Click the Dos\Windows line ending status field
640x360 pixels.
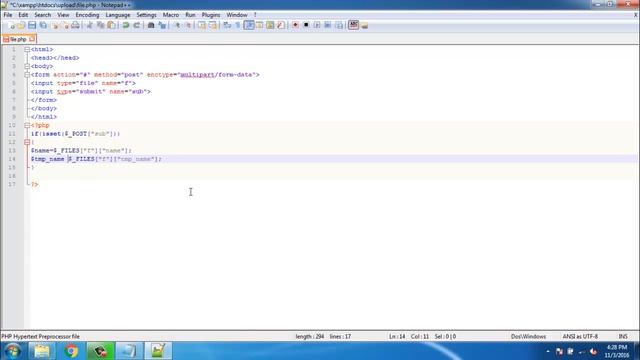pos(528,337)
